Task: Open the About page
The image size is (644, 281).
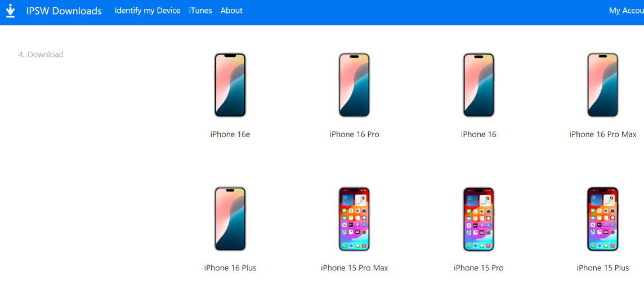Action: [231, 11]
